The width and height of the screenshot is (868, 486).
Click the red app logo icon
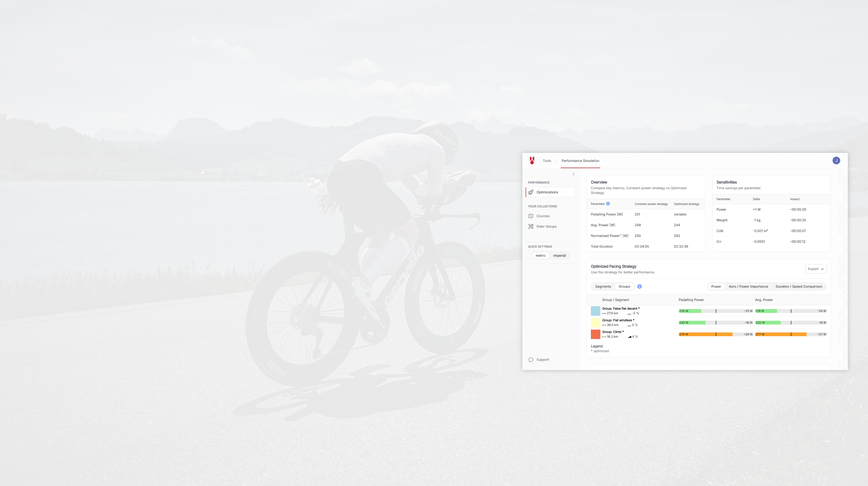pos(532,160)
